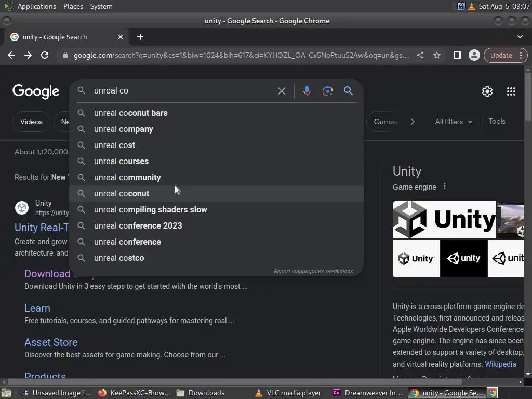The height and width of the screenshot is (399, 532).
Task: Click the Unity site favicon in results
Action: tap(22, 208)
